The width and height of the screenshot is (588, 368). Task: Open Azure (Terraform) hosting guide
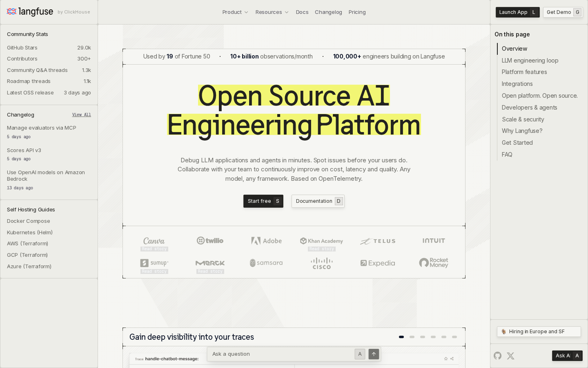[x=29, y=267]
